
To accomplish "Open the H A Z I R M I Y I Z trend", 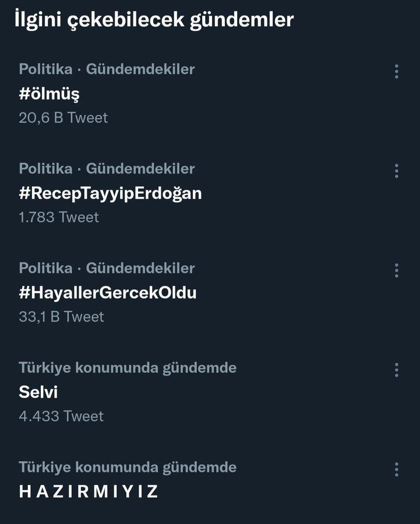I will 89,491.
